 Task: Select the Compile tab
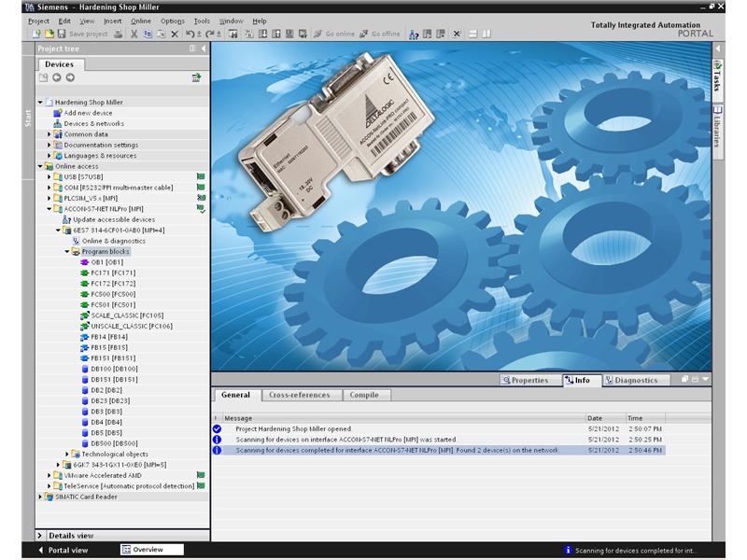(364, 395)
